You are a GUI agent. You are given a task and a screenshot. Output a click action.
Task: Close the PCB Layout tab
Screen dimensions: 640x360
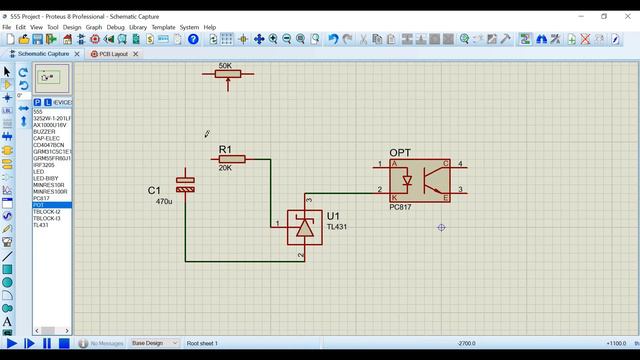[136, 54]
